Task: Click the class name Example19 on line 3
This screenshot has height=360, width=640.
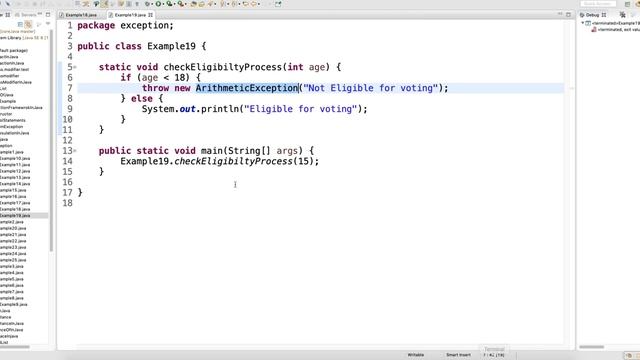Action: point(171,46)
